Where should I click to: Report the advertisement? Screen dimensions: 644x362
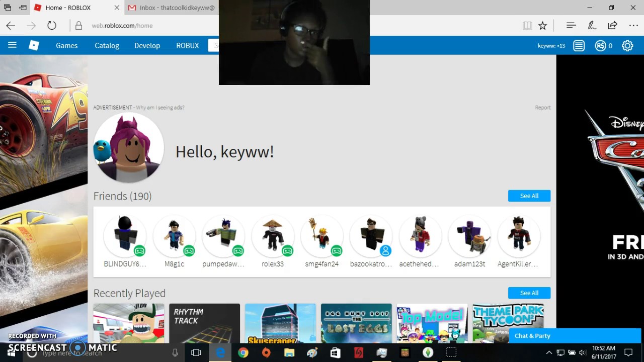click(x=543, y=108)
